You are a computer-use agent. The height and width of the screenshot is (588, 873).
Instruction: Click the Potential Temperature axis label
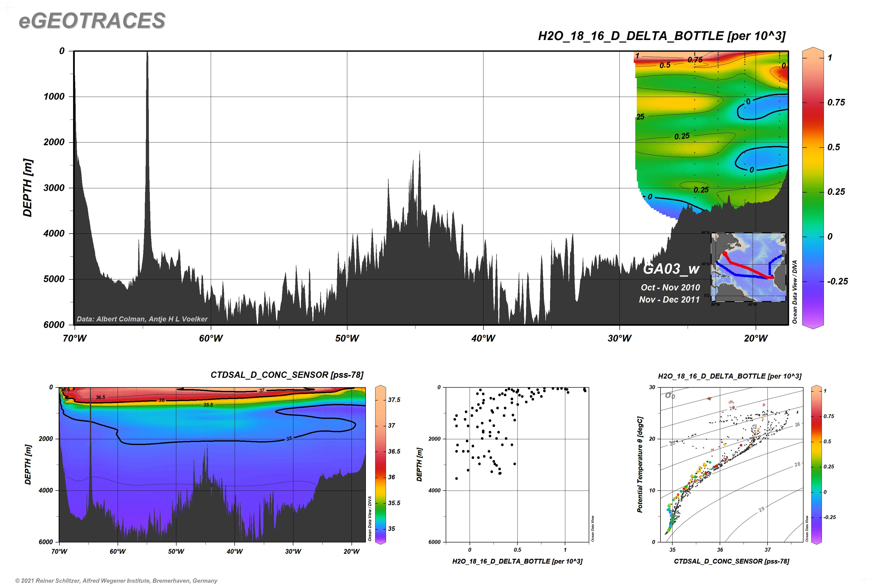640,464
